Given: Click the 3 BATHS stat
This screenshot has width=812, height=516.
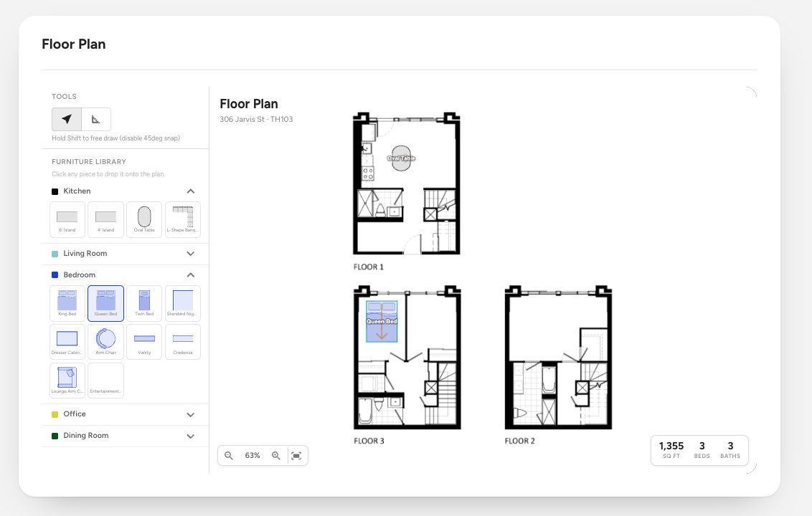Looking at the screenshot, I should click(730, 450).
